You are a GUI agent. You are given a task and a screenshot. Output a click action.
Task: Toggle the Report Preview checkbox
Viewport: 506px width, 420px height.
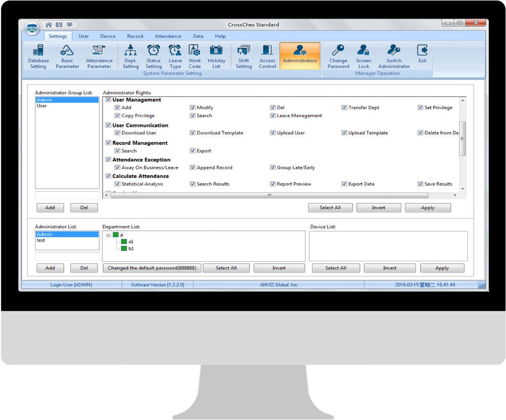point(273,184)
